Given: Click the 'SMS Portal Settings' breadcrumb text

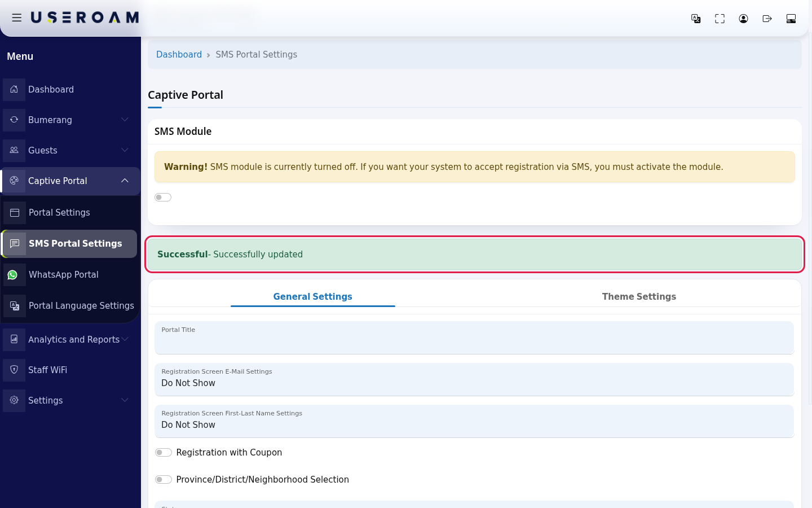Looking at the screenshot, I should (256, 55).
